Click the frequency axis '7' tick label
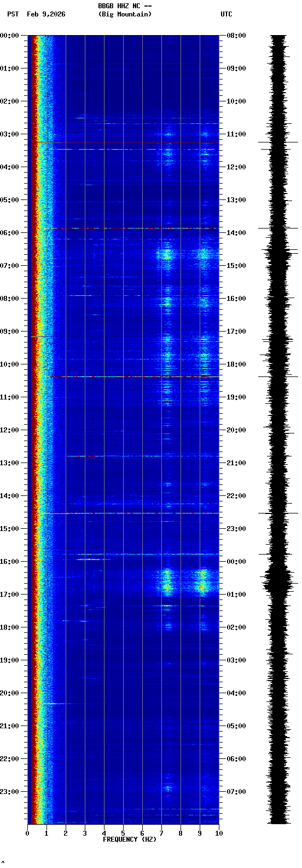This screenshot has width=302, height=868. (x=161, y=833)
